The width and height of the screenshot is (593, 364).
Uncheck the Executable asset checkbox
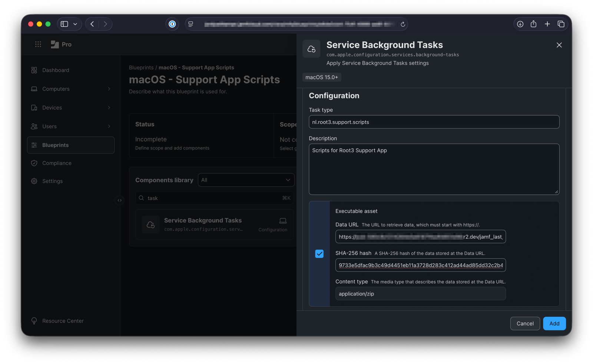(x=319, y=254)
